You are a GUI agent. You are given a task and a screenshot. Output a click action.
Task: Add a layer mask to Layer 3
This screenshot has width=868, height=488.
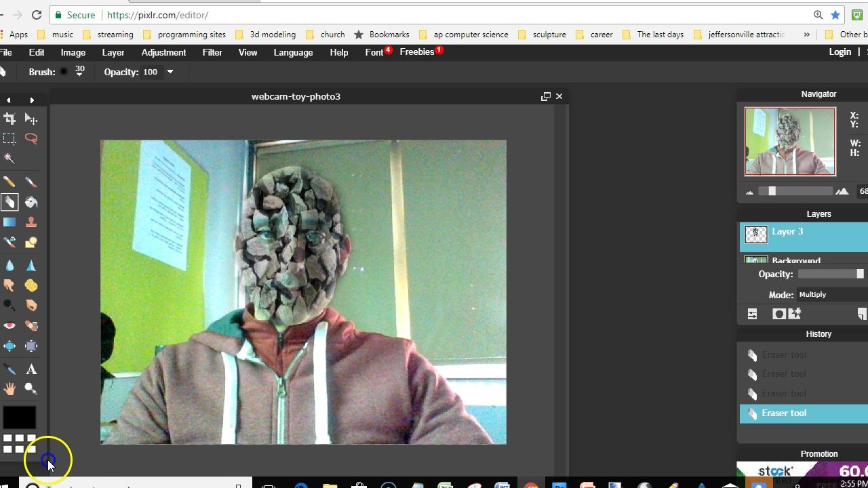tap(778, 314)
